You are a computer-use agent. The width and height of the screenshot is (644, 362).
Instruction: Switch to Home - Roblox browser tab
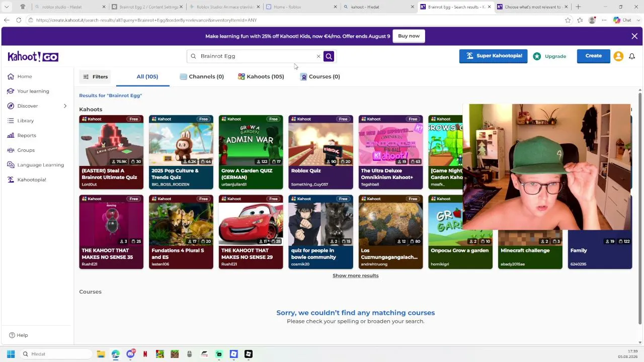click(301, 7)
